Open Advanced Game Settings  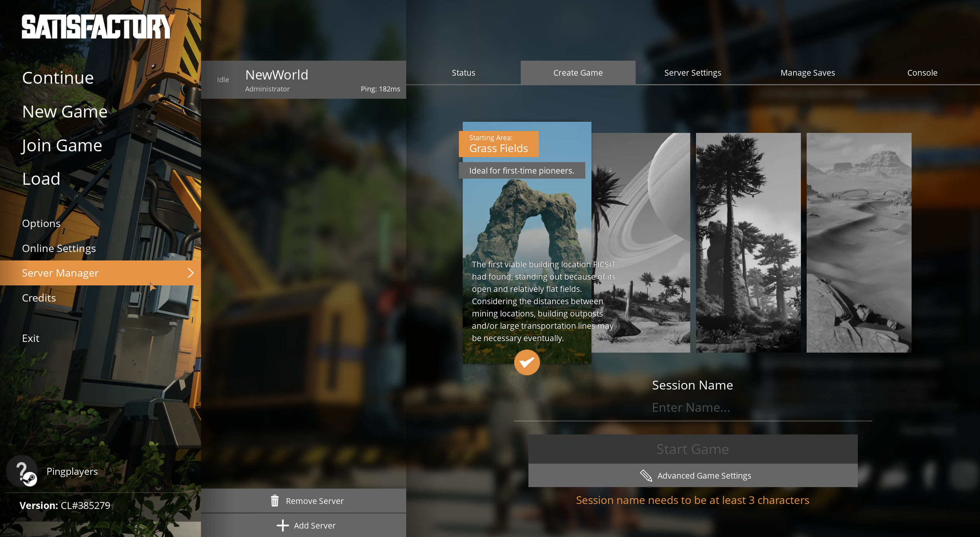[x=693, y=476]
